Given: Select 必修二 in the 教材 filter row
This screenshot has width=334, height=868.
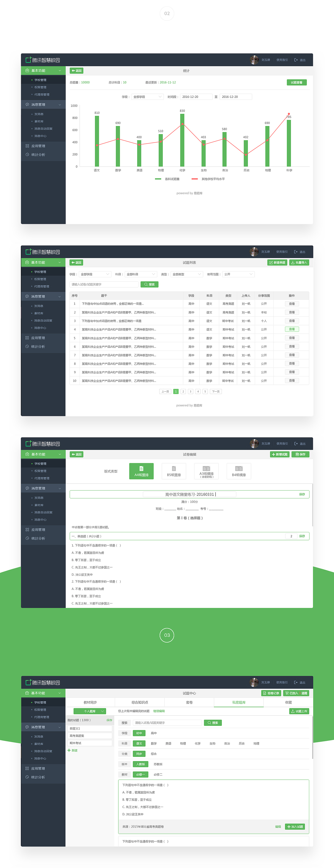Looking at the screenshot, I should click(158, 775).
